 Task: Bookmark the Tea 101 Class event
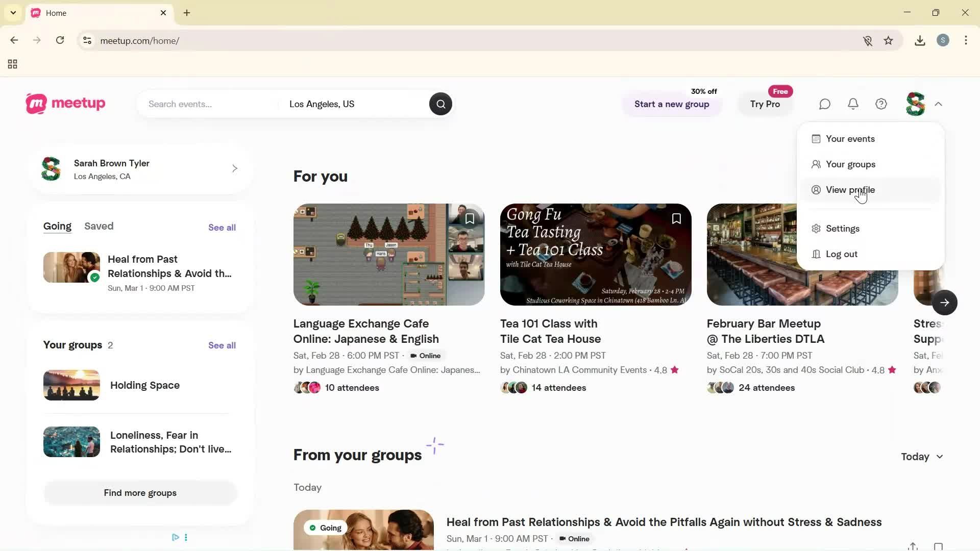coord(676,218)
